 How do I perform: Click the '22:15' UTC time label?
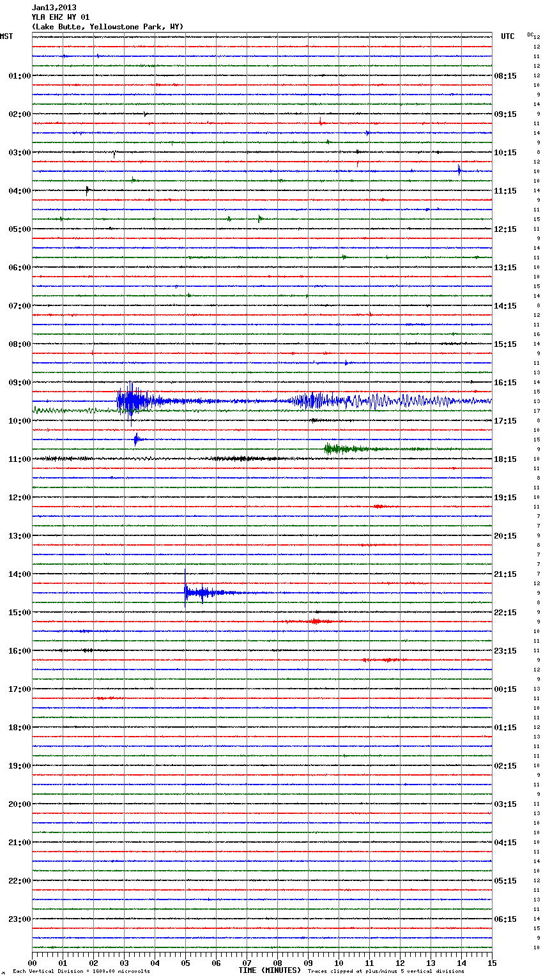505,613
